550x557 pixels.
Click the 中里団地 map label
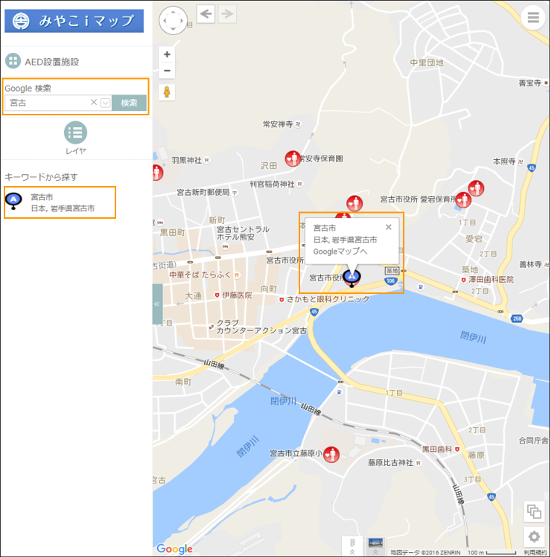pos(427,63)
